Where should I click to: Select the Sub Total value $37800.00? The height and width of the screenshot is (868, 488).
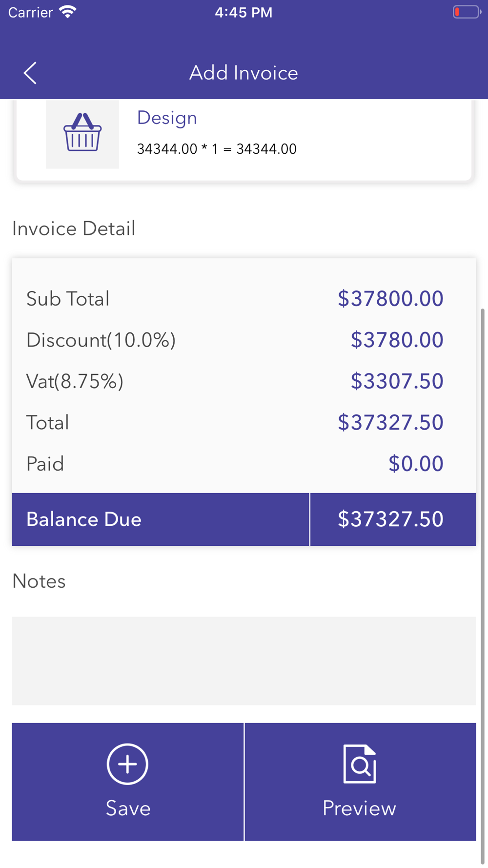(391, 298)
